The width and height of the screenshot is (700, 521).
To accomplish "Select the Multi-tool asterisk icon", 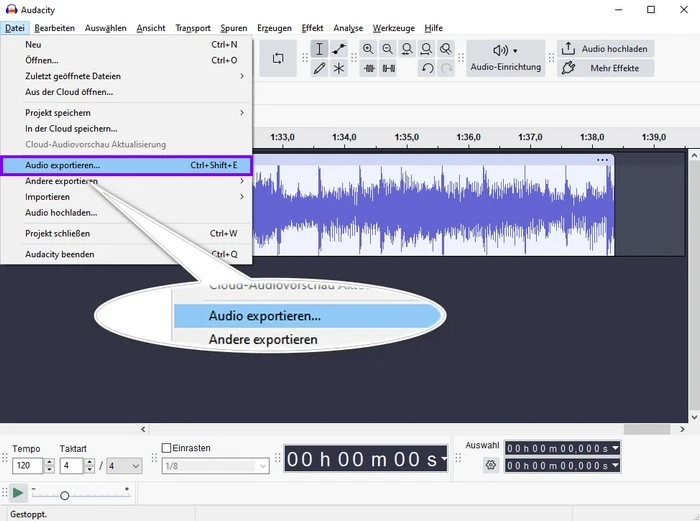I will (339, 68).
